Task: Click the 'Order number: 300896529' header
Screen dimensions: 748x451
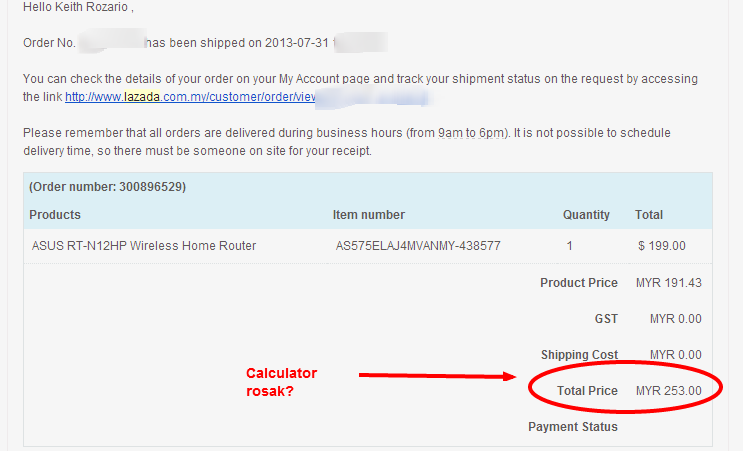Action: (107, 187)
